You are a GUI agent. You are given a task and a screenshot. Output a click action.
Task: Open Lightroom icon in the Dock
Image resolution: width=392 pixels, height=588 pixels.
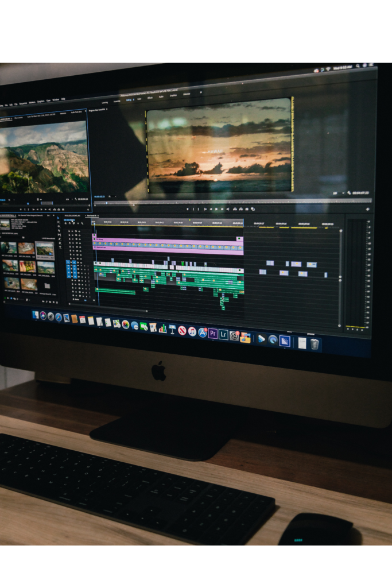[x=223, y=334]
